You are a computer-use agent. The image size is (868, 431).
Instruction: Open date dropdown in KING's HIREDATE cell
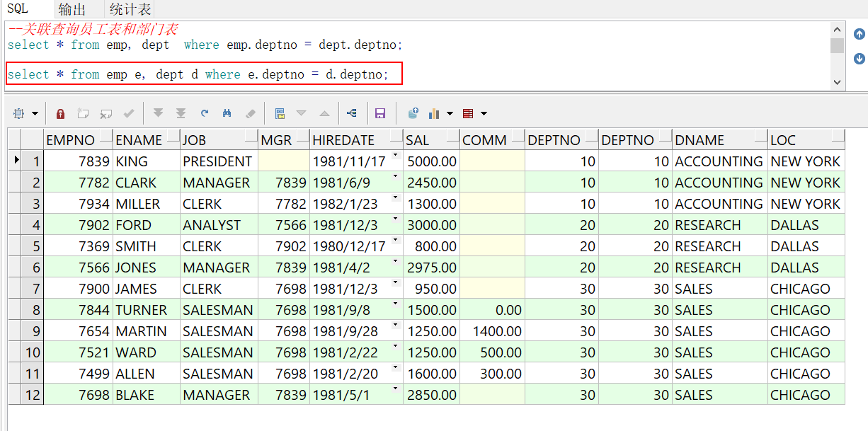395,156
